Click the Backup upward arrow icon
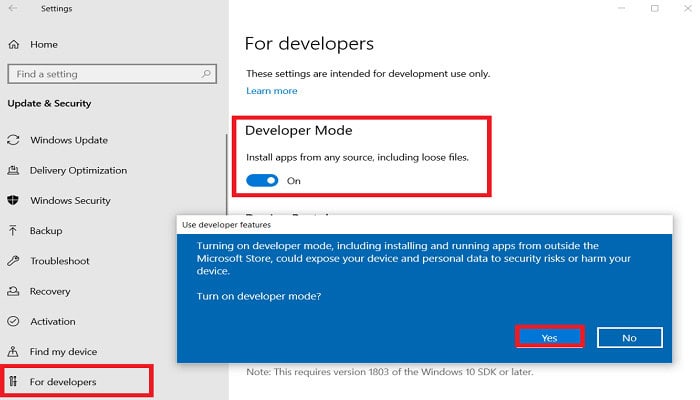 (x=13, y=230)
